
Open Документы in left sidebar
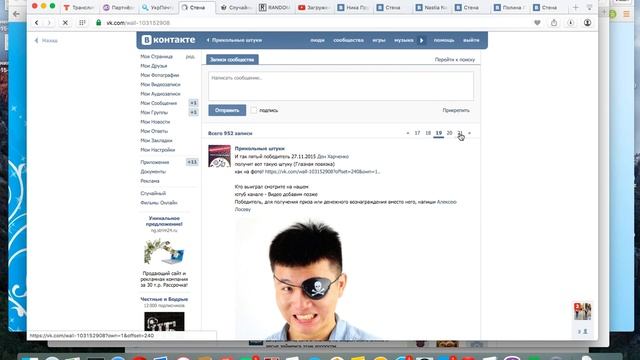coord(153,171)
